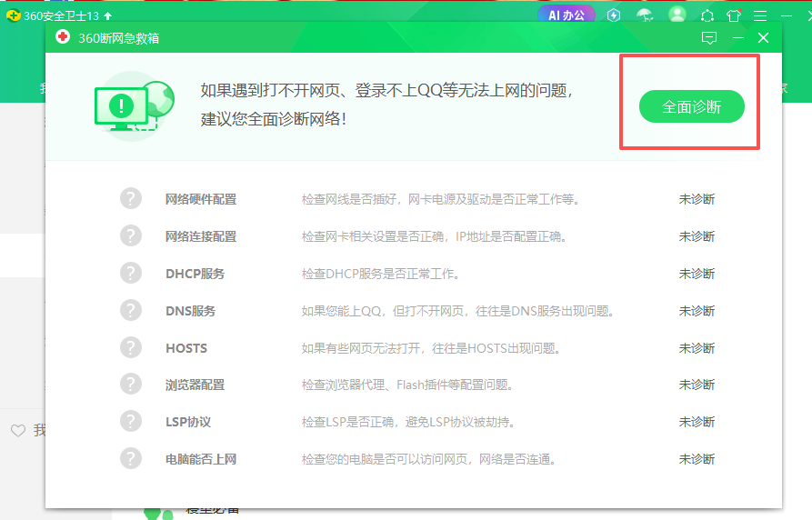The width and height of the screenshot is (812, 520).
Task: Select the HOSTS diagnostic item
Action: coord(186,348)
